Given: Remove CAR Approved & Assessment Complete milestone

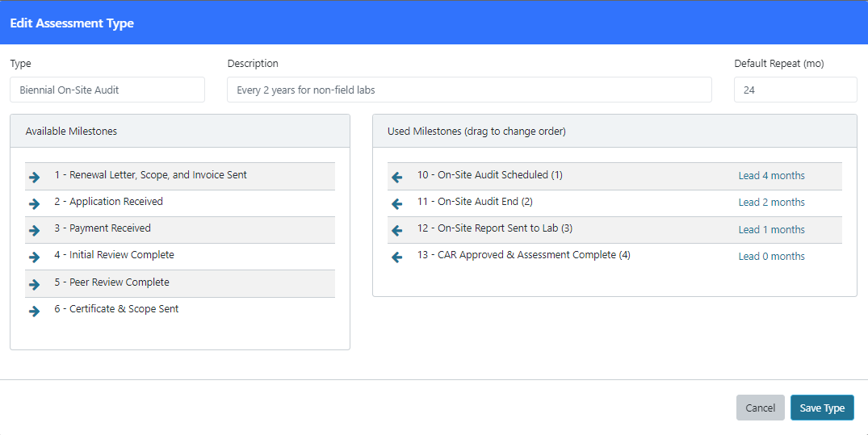Looking at the screenshot, I should tap(397, 257).
